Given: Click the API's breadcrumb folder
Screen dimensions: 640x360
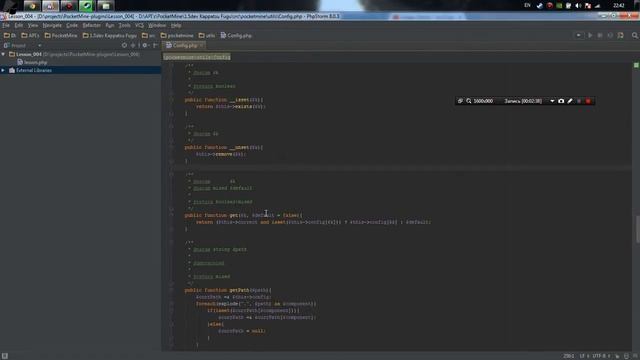Looking at the screenshot, I should 30,36.
